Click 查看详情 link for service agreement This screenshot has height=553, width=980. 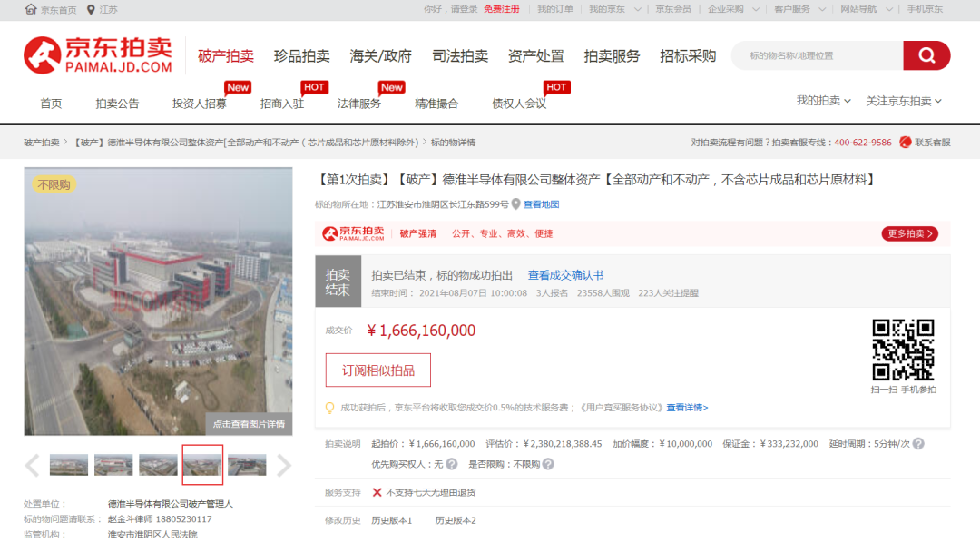click(x=687, y=408)
